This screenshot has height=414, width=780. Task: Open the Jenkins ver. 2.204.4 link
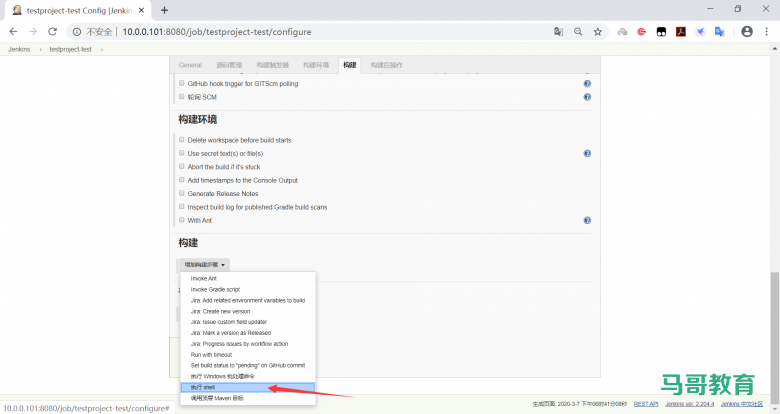pyautogui.click(x=689, y=404)
